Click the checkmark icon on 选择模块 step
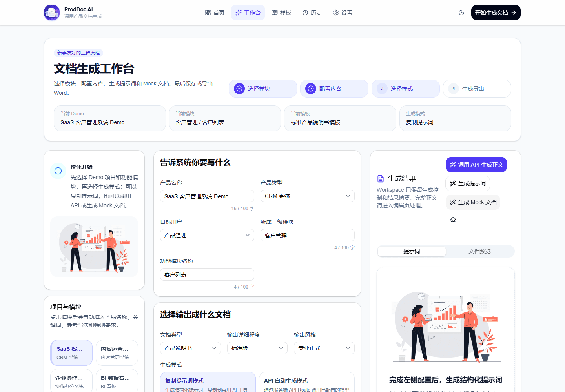Screen dimensions: 565x392 point(239,89)
